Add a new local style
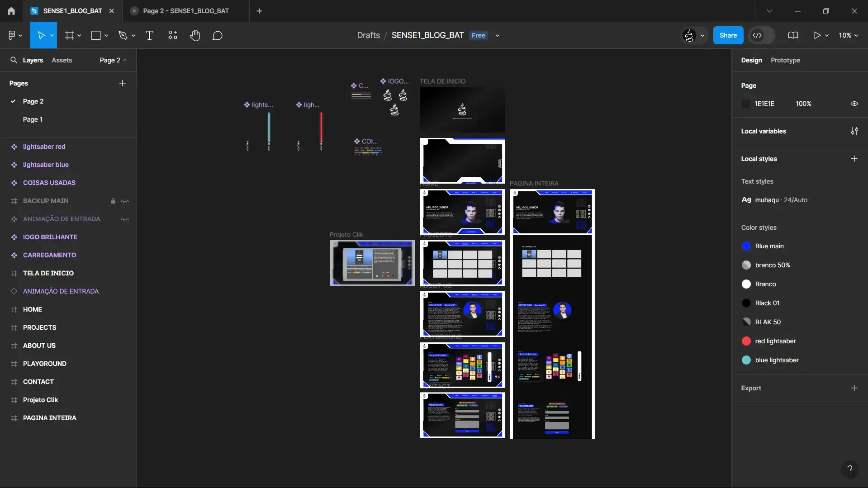 (x=854, y=159)
